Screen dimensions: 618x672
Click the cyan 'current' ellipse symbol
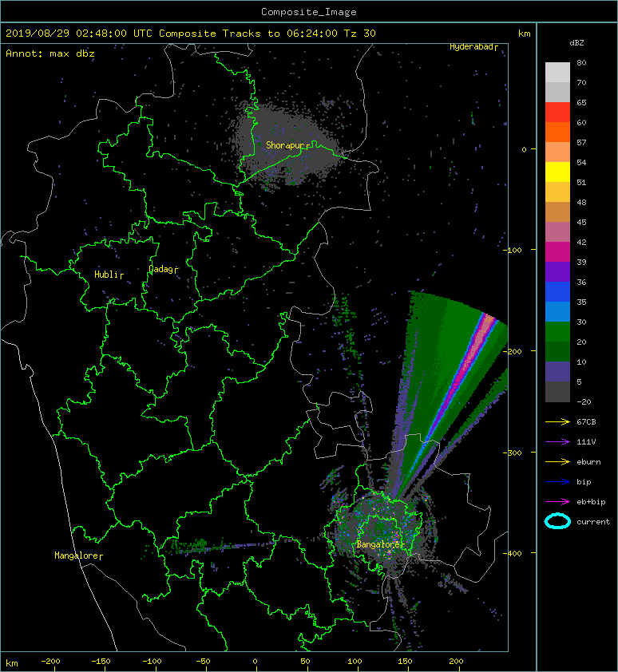click(557, 521)
